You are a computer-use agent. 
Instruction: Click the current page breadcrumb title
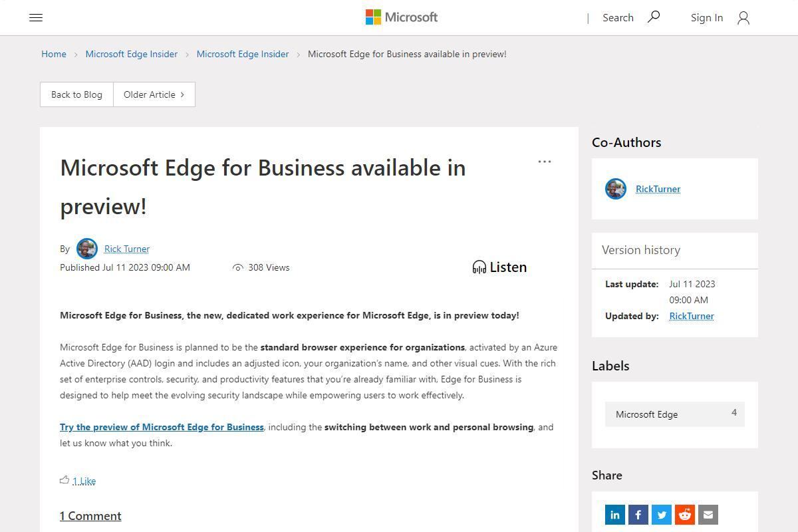pyautogui.click(x=407, y=54)
